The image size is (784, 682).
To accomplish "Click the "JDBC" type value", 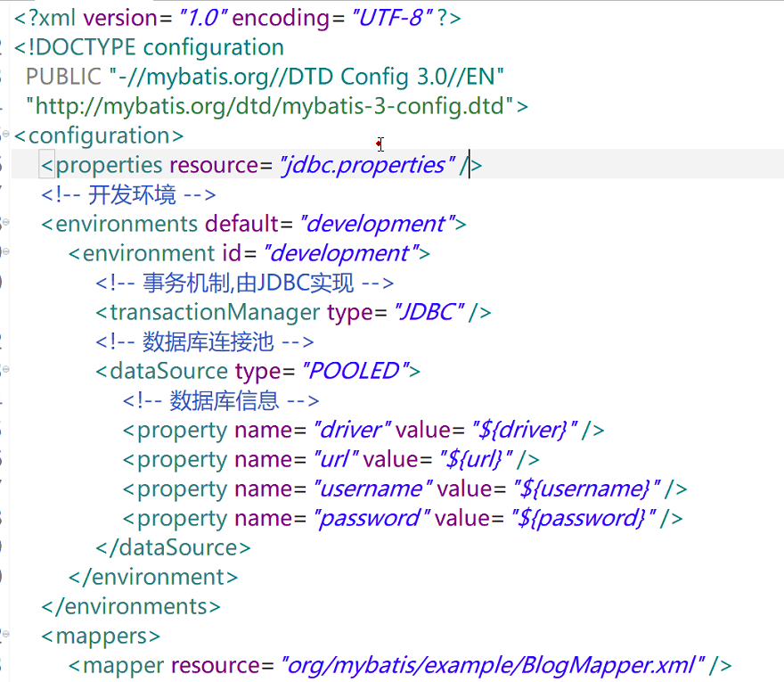I will pos(429,313).
